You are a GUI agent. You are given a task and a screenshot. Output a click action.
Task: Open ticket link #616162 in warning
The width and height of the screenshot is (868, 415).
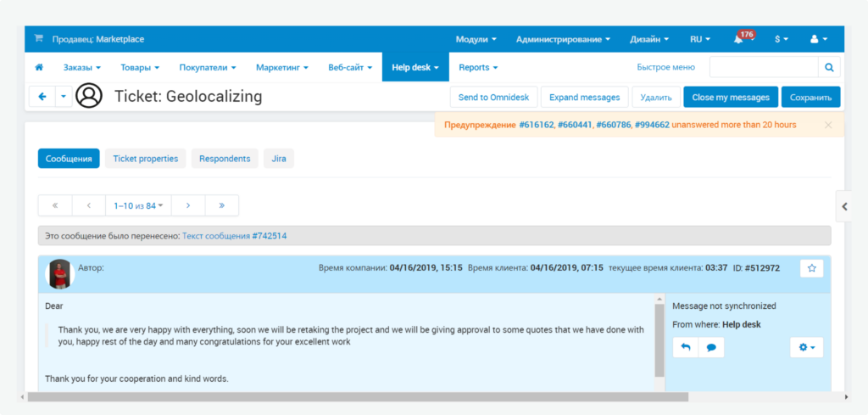[x=536, y=125]
